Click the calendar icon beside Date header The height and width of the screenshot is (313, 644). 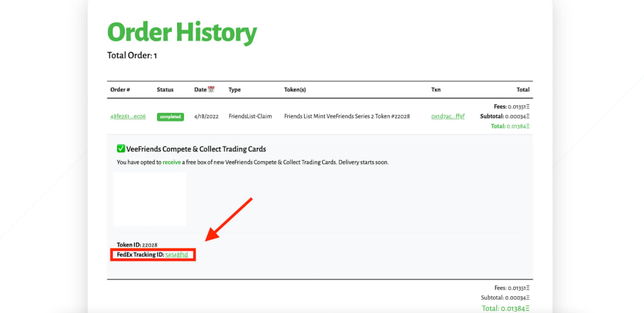(x=211, y=89)
